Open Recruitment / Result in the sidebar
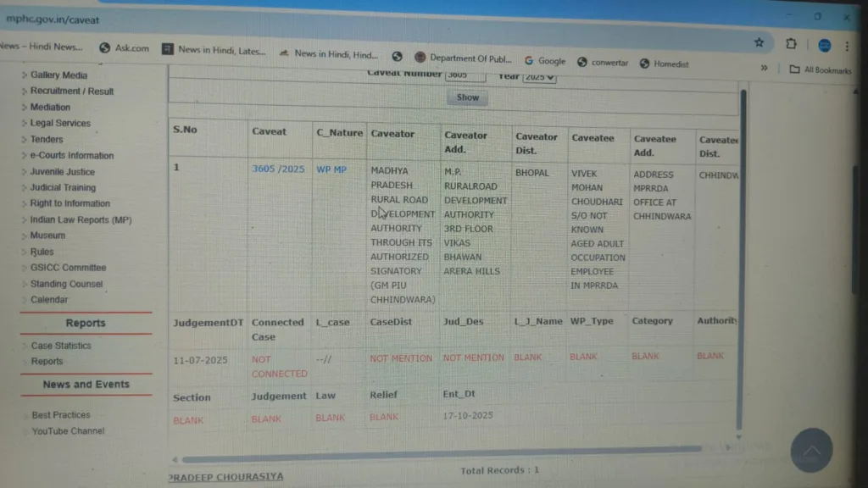The image size is (868, 488). 71,91
